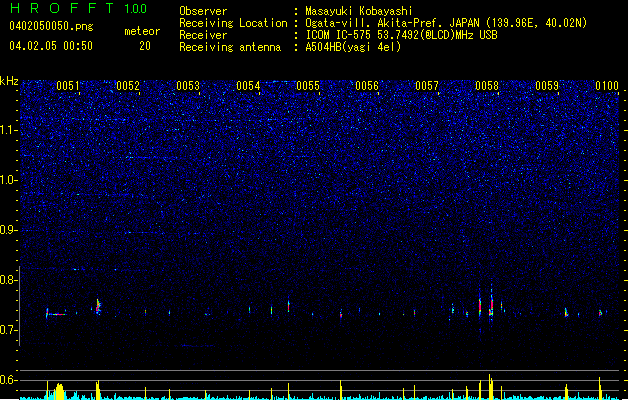Click the 0.8 kHz frequency label
This screenshot has width=629, height=400.
click(9, 280)
